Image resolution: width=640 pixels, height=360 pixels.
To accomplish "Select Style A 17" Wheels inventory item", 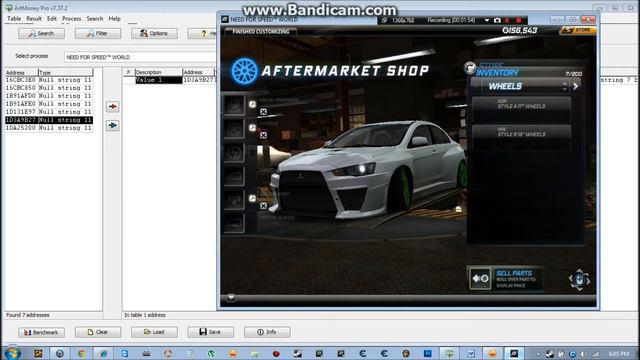I will 521,109.
